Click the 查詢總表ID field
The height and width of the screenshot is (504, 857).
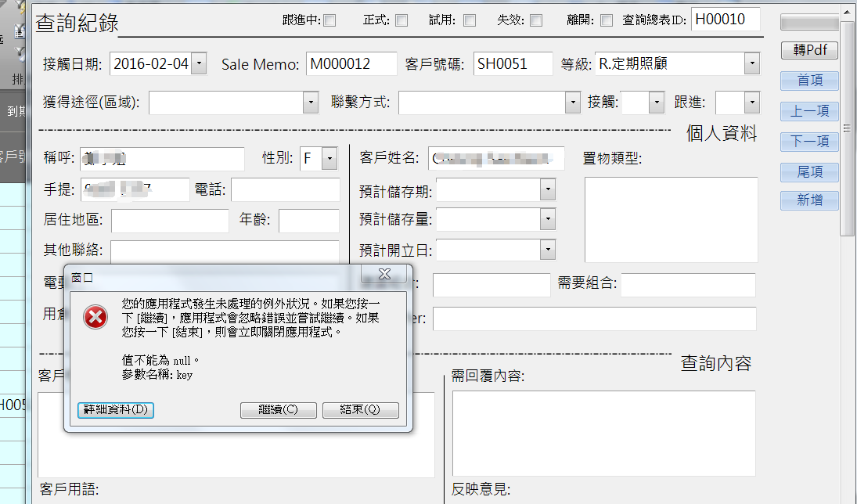(726, 19)
